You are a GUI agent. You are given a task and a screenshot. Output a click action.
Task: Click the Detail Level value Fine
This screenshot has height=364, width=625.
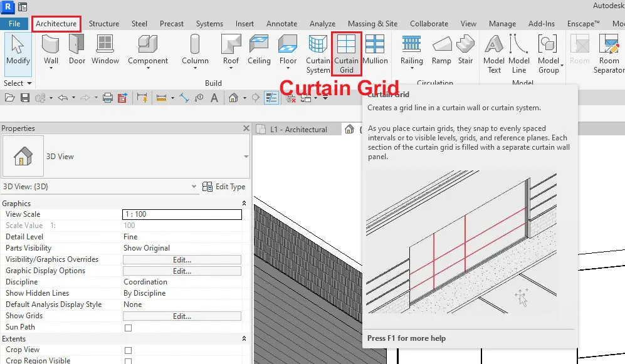point(130,237)
